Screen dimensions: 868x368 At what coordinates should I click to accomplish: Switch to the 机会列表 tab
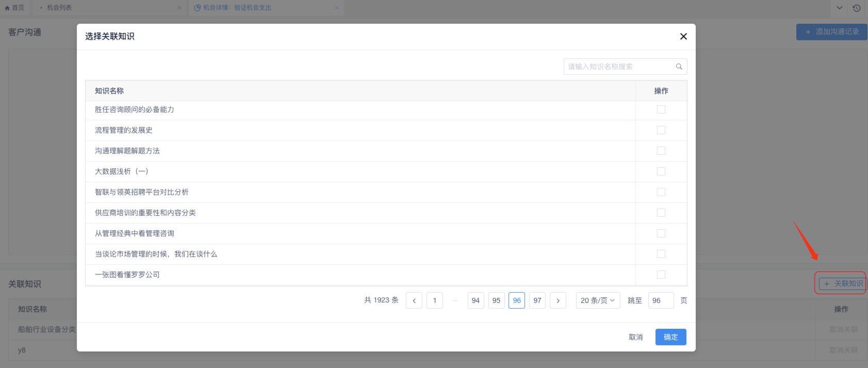tap(59, 8)
